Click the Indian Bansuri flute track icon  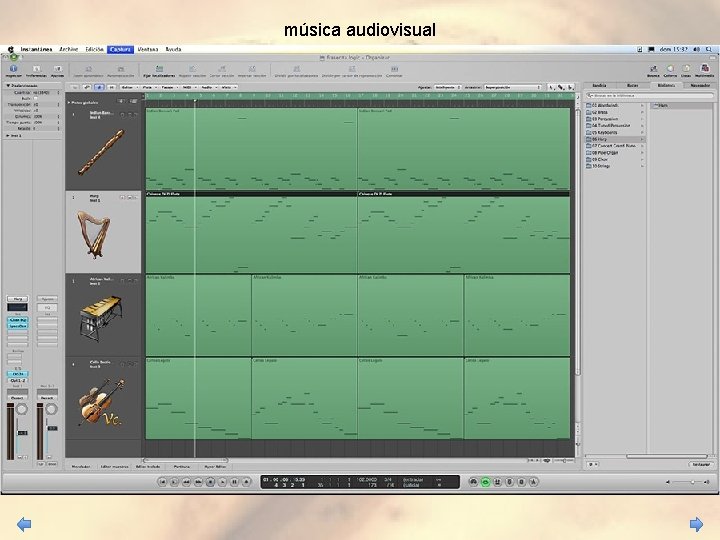[x=101, y=152]
